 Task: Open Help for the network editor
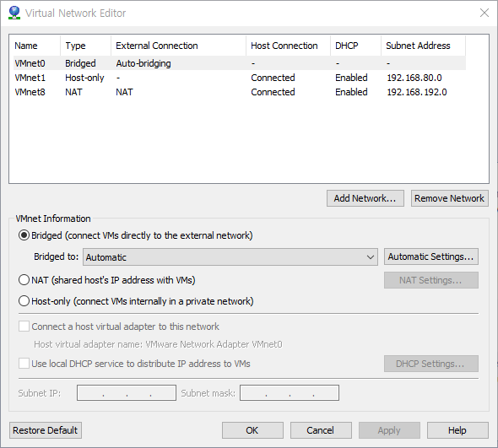[457, 430]
